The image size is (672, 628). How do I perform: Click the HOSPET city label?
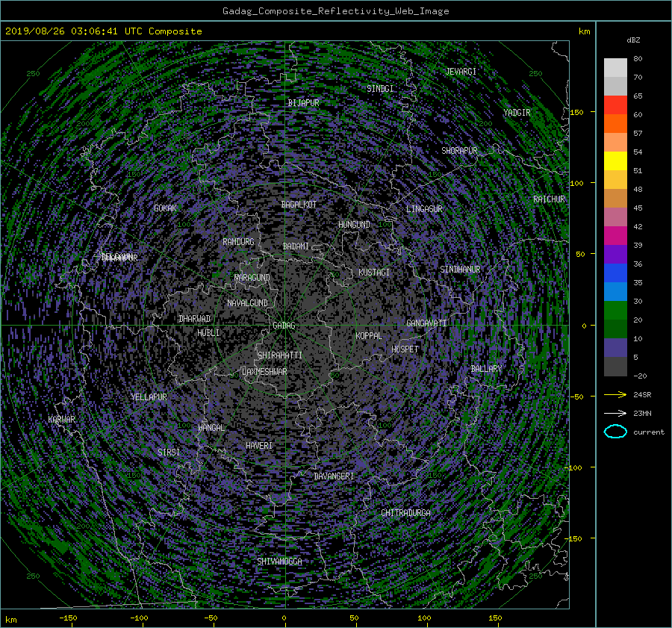[405, 349]
